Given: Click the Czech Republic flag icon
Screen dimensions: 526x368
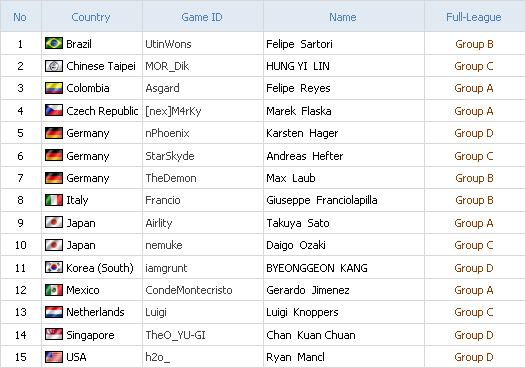Looking at the screenshot, I should 54,110.
